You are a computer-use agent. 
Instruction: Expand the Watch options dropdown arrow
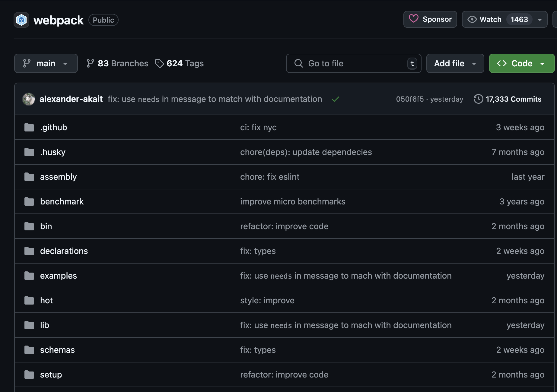click(540, 20)
